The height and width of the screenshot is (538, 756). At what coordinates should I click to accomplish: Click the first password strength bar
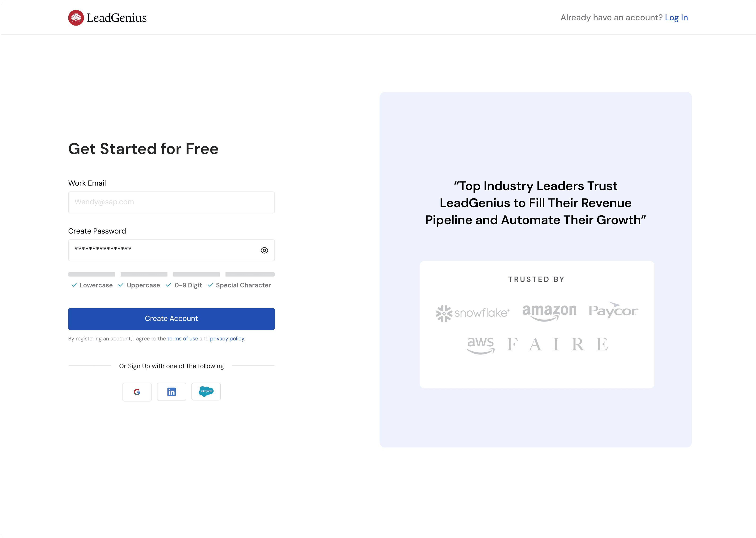[x=91, y=274]
